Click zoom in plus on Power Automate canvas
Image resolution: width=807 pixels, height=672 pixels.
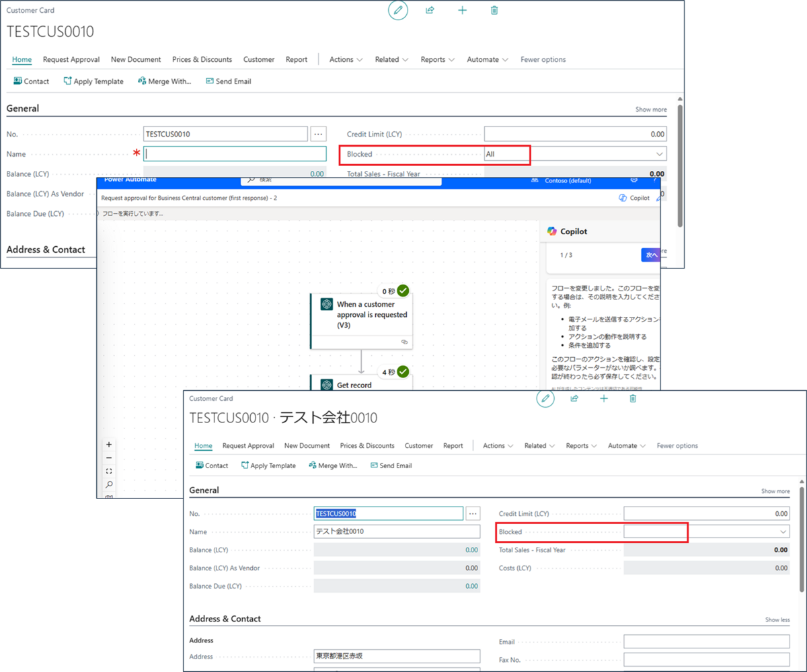tap(109, 445)
